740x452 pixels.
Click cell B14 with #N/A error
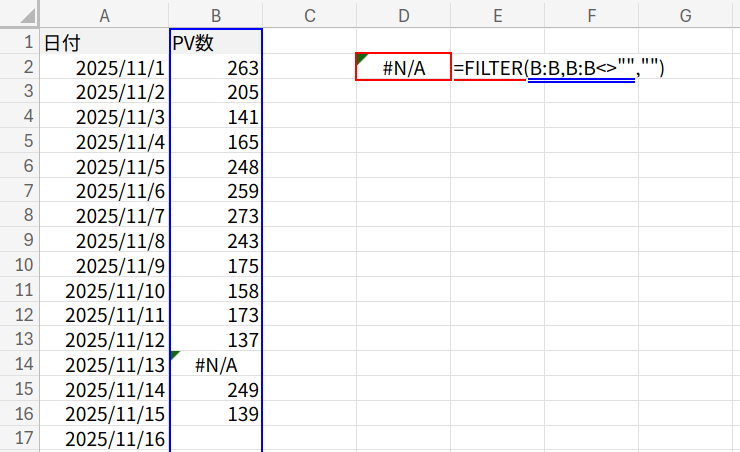click(x=215, y=364)
